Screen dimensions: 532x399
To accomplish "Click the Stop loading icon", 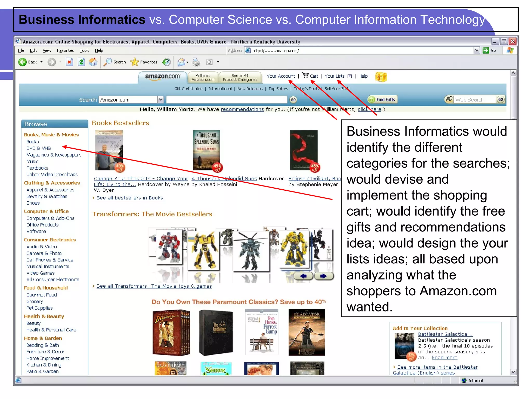I will click(69, 62).
